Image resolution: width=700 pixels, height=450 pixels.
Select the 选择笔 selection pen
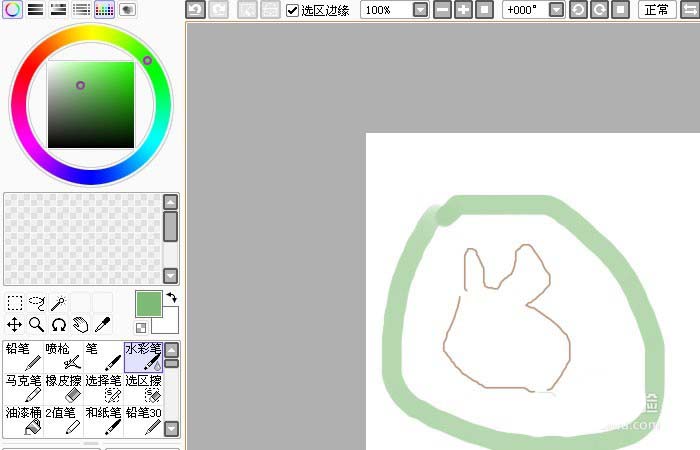(x=104, y=388)
